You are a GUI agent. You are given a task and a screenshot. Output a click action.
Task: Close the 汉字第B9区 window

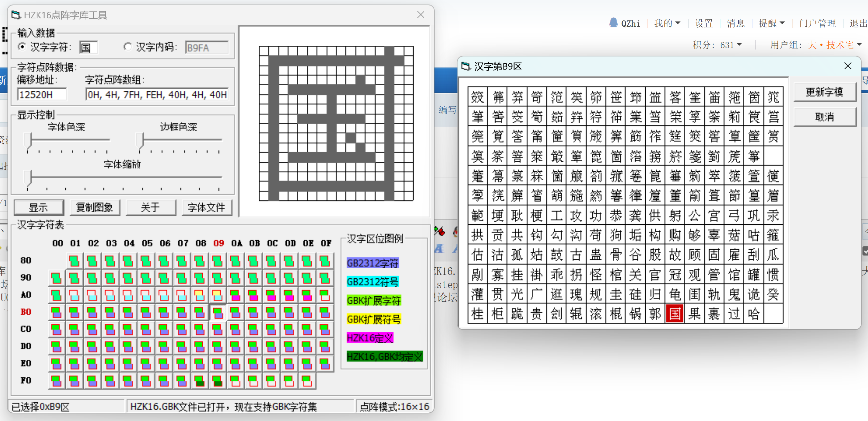click(x=848, y=66)
